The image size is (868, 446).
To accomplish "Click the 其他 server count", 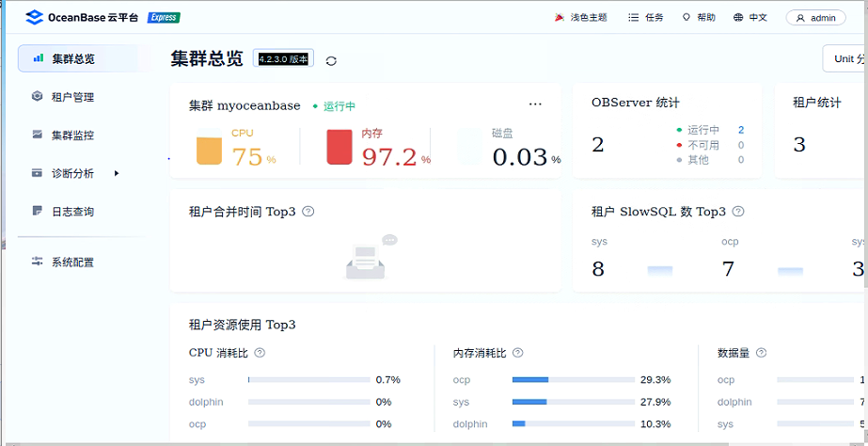I will pos(741,160).
